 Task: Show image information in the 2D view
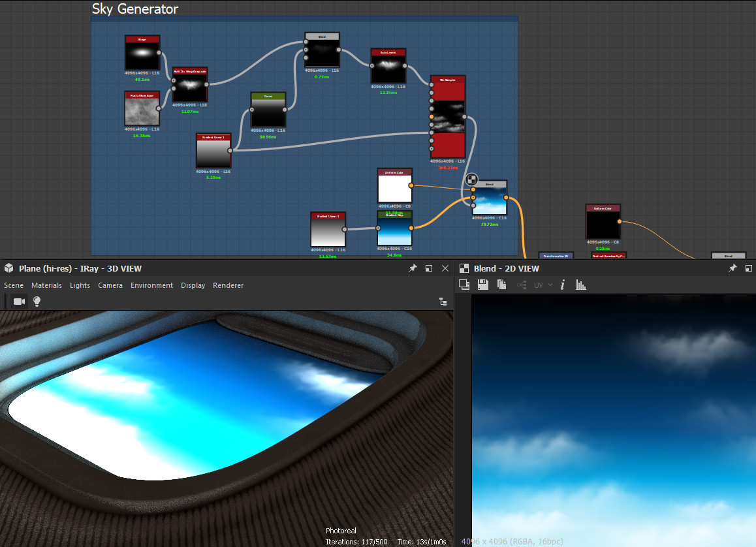pyautogui.click(x=562, y=285)
